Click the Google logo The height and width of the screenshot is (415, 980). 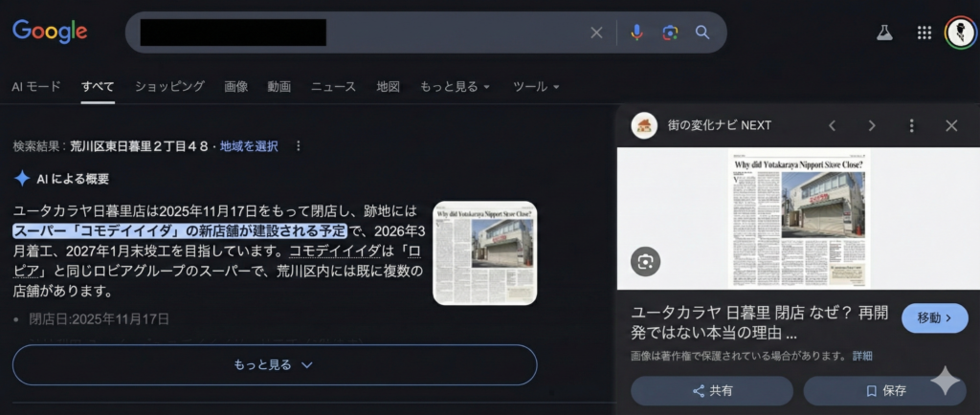50,32
